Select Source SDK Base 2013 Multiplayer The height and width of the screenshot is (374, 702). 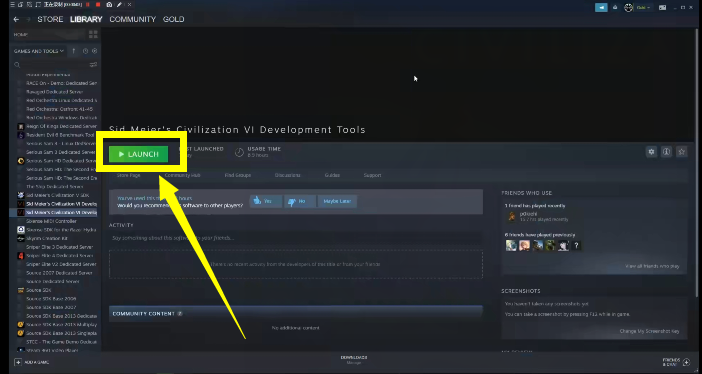click(61, 325)
